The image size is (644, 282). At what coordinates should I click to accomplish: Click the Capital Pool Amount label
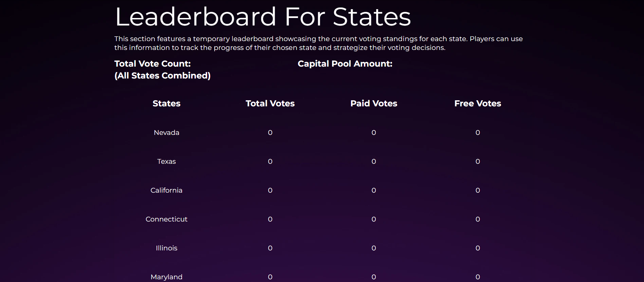345,64
